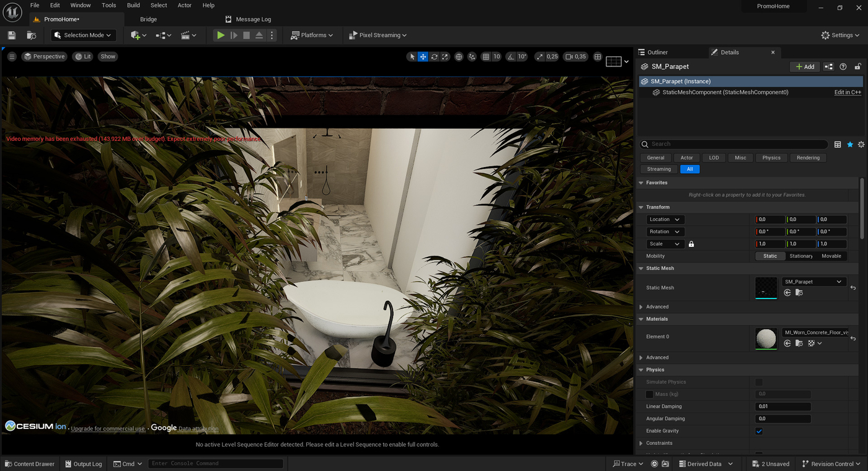Reset Static Mesh to default value
Viewport: 868px width, 471px height.
click(x=853, y=288)
